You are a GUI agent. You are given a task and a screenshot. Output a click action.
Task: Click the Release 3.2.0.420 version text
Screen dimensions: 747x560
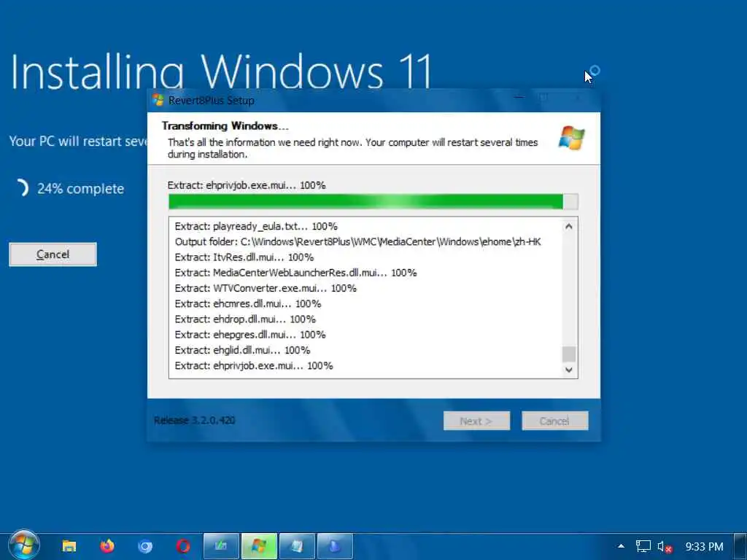[194, 421]
